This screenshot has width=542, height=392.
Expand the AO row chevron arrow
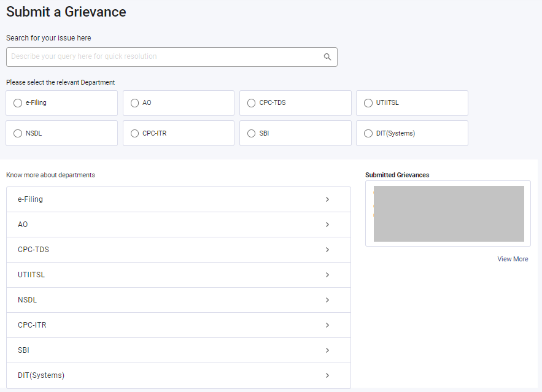(327, 225)
